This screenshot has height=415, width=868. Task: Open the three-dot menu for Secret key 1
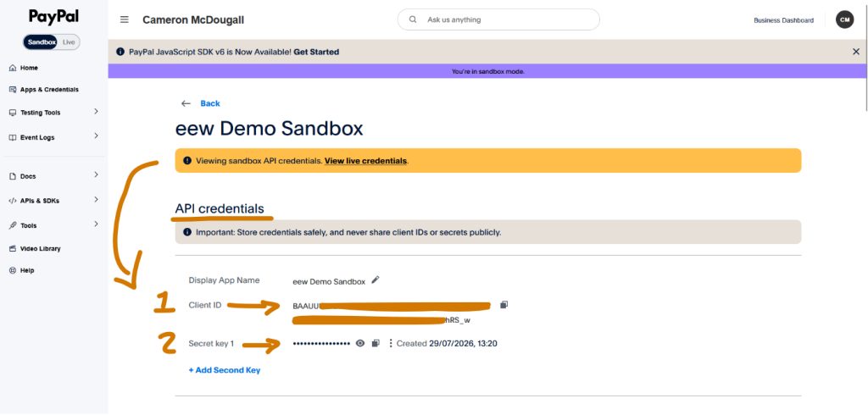click(390, 344)
